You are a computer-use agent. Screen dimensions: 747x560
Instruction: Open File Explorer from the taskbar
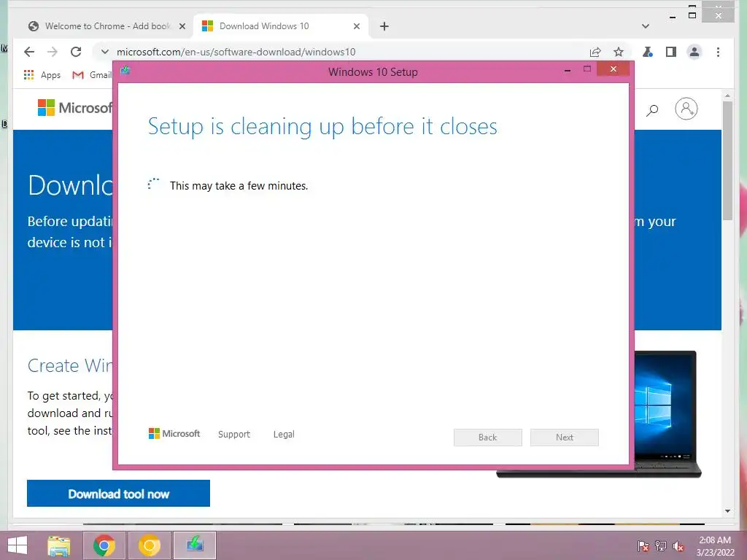point(59,545)
